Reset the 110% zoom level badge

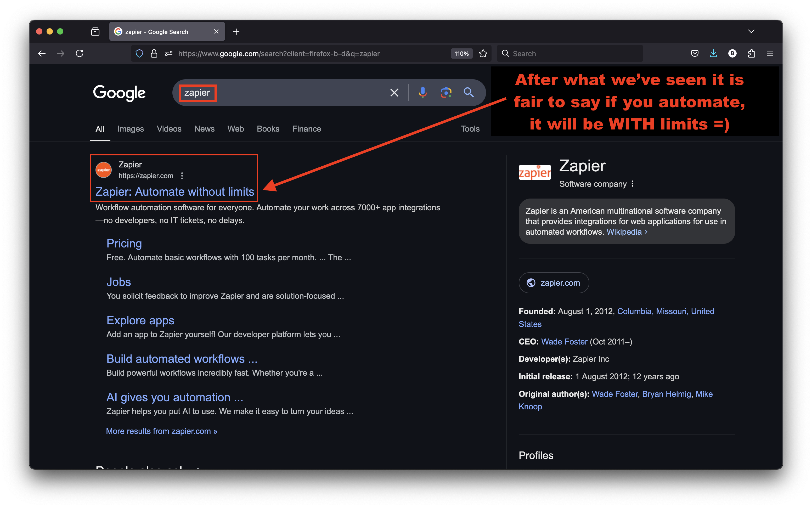coord(461,53)
